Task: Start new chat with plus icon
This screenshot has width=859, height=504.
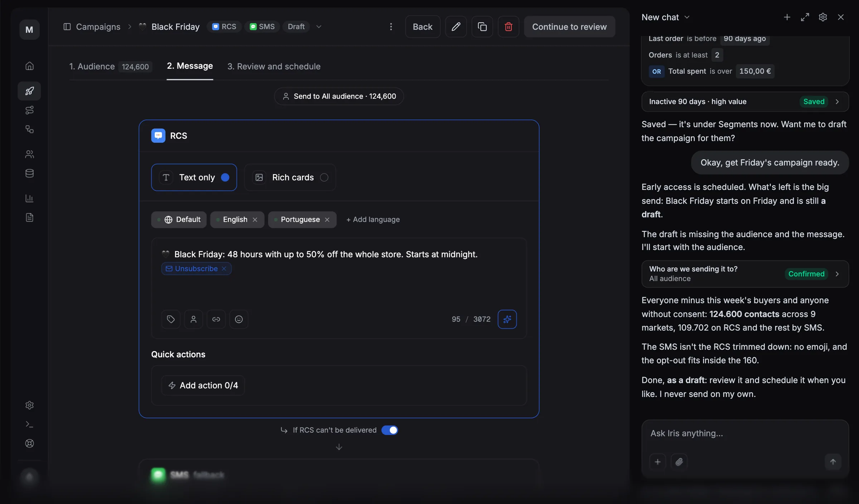Action: coord(787,17)
